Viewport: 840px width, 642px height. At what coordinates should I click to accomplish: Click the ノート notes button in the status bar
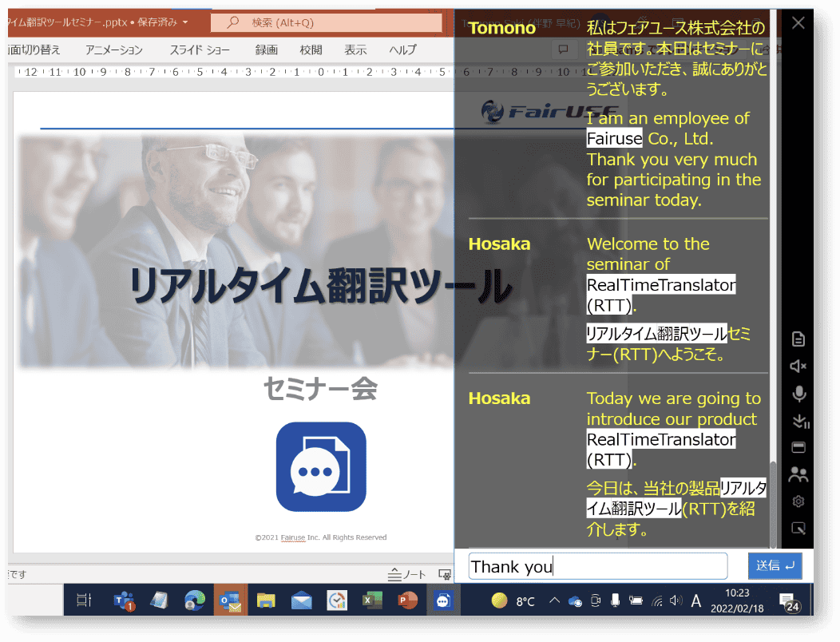click(x=407, y=574)
